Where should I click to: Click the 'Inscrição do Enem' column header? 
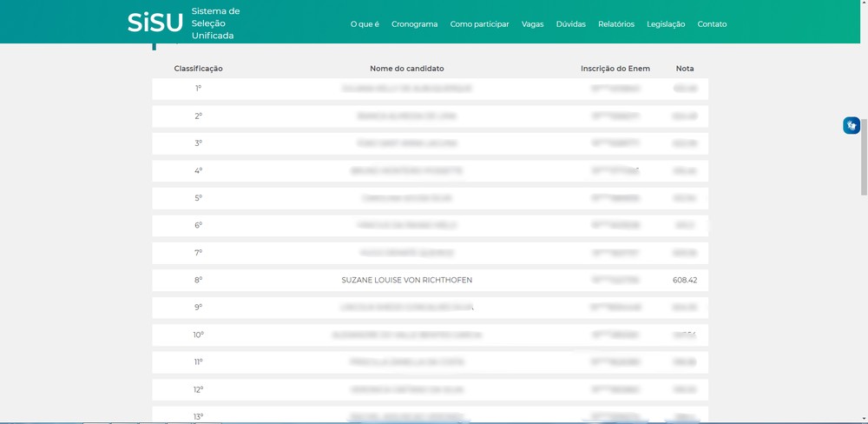(x=615, y=69)
